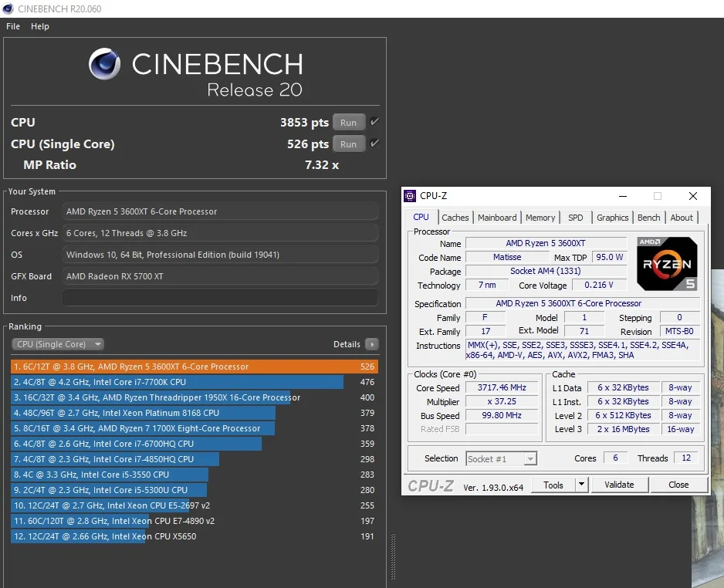Screen dimensions: 724x588
Task: Click the Close button in CPU-Z
Action: (x=678, y=485)
